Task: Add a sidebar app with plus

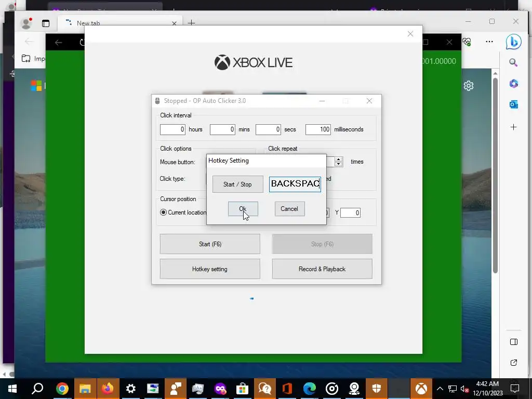Action: 514,127
